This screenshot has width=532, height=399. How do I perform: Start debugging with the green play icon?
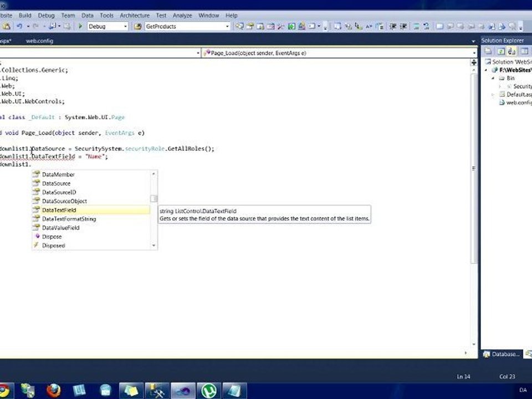click(80, 26)
